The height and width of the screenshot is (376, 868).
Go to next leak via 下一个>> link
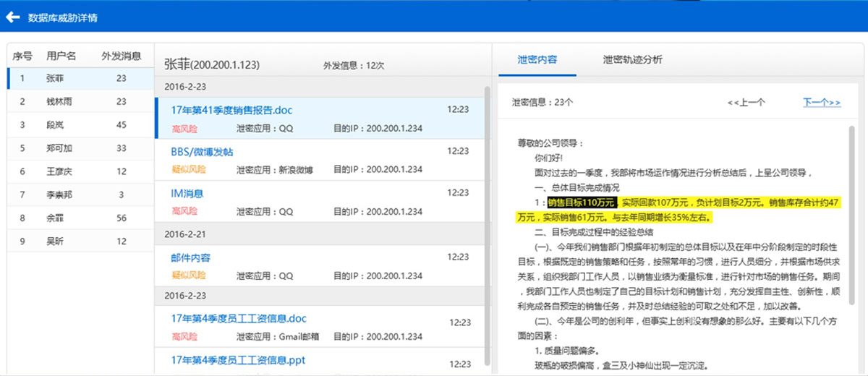pyautogui.click(x=822, y=103)
